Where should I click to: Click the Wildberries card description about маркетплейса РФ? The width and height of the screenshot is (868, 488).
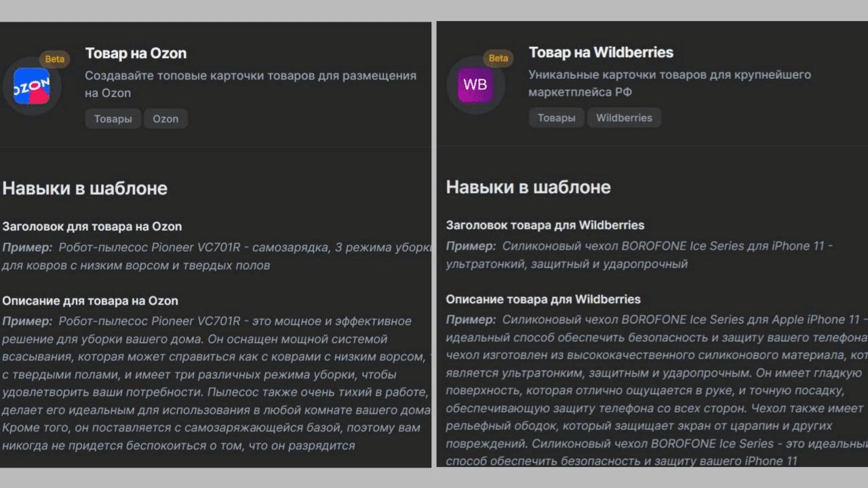[669, 83]
